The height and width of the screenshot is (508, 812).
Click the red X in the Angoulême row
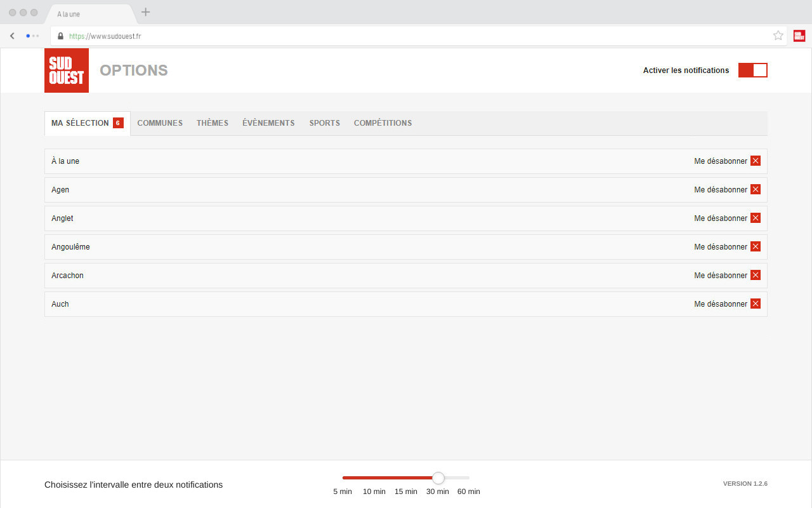click(756, 246)
